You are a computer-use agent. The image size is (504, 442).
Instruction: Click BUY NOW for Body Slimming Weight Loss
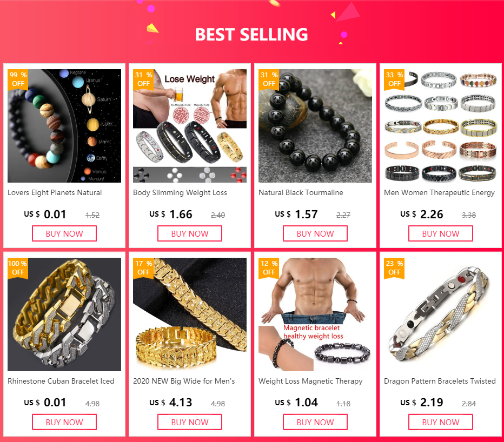pyautogui.click(x=190, y=233)
